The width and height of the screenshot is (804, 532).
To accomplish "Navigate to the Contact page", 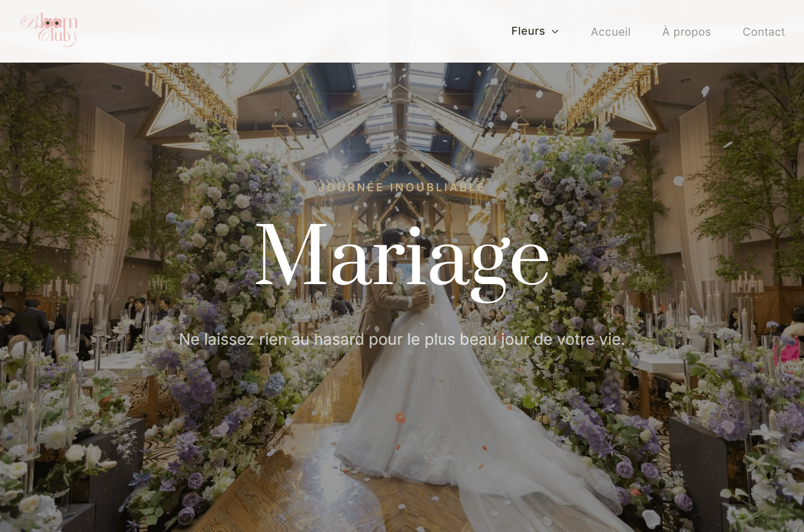I will 763,32.
